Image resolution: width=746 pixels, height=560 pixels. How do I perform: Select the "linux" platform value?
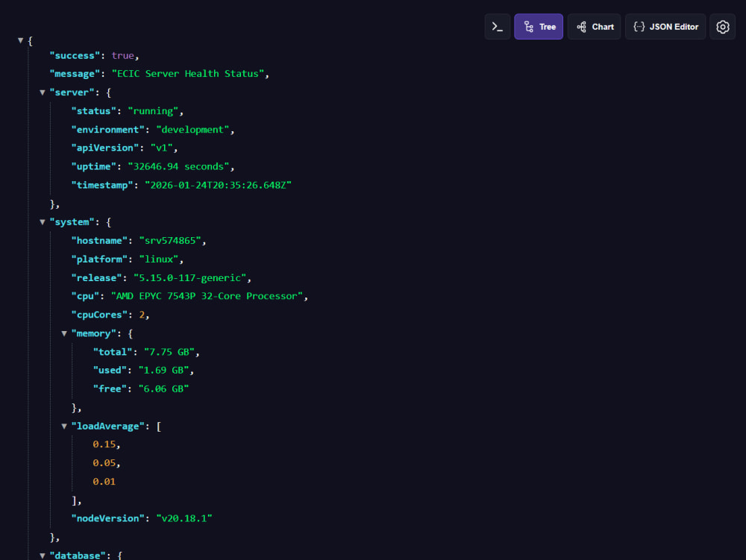pos(159,259)
